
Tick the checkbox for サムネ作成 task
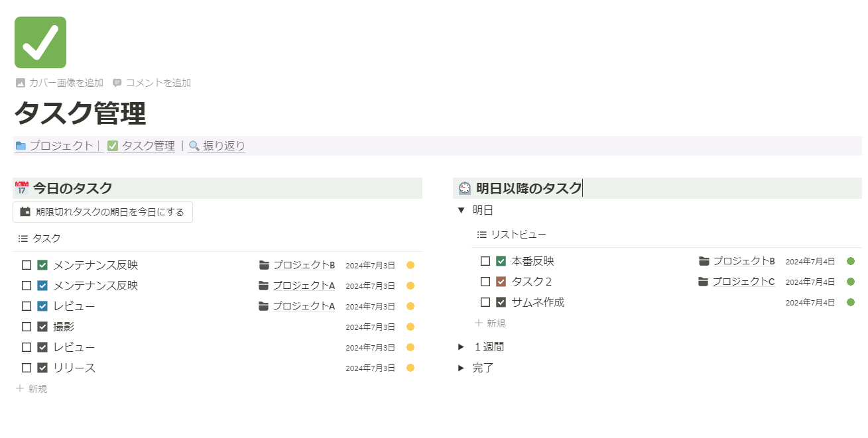click(x=485, y=302)
